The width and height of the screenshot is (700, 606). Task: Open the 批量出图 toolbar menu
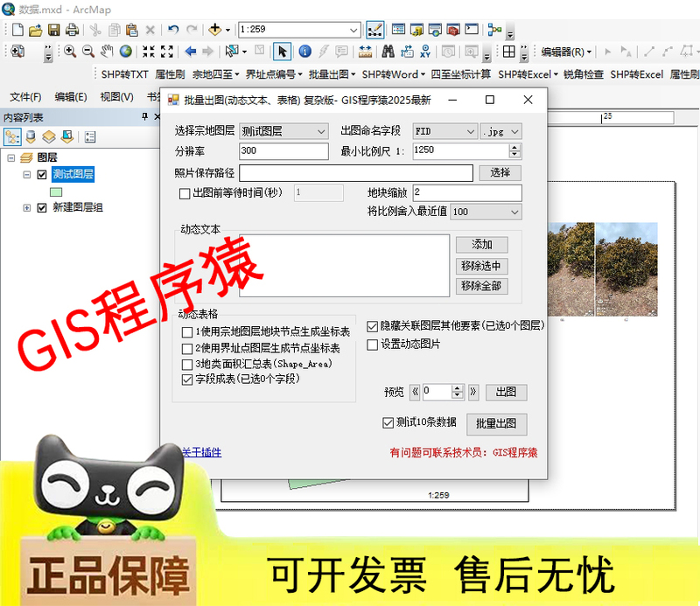point(332,74)
